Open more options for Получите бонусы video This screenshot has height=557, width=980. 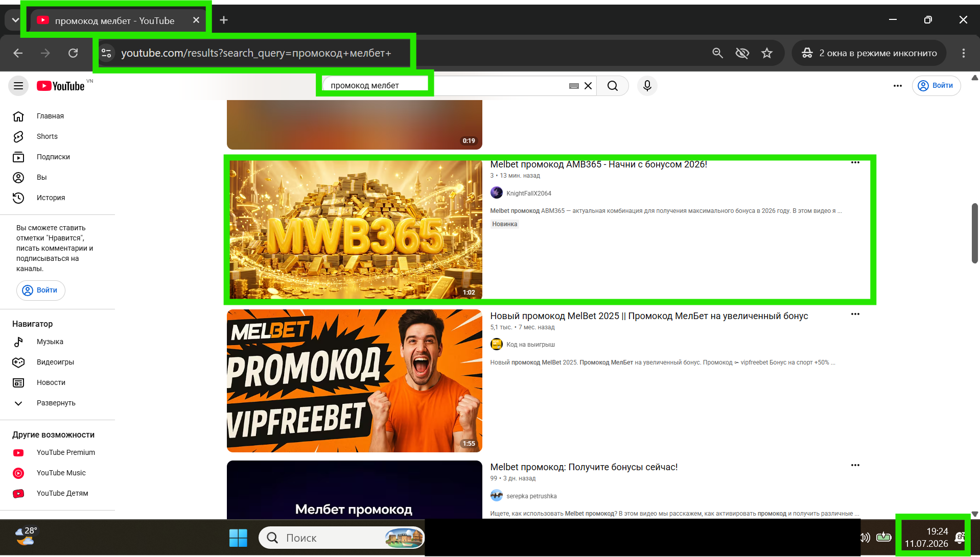coord(855,466)
